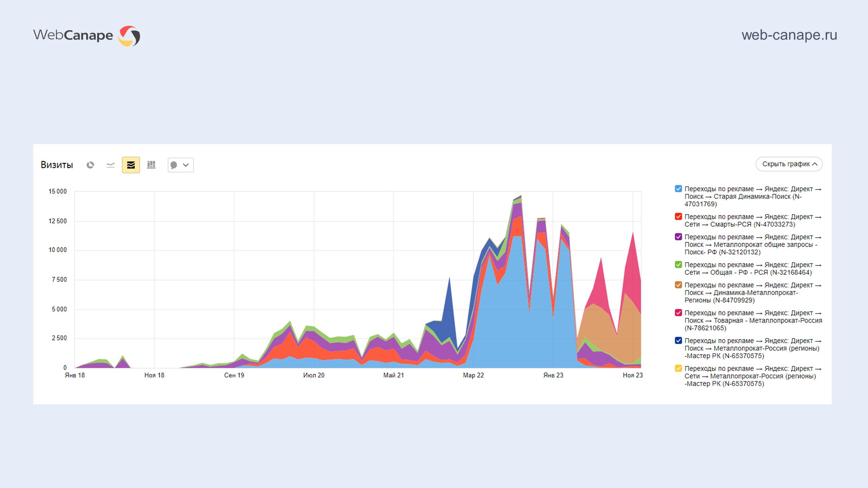Screen dimensions: 868x488
Task: Click the WebCanape logo
Action: coord(86,36)
